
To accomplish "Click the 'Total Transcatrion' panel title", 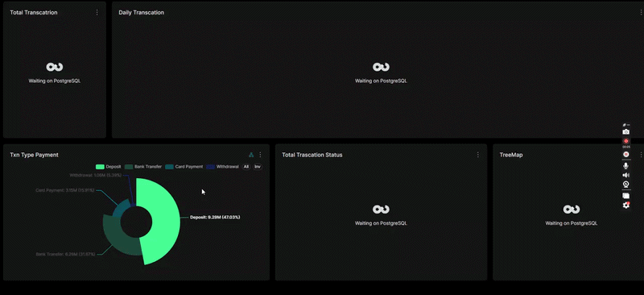I will (34, 12).
